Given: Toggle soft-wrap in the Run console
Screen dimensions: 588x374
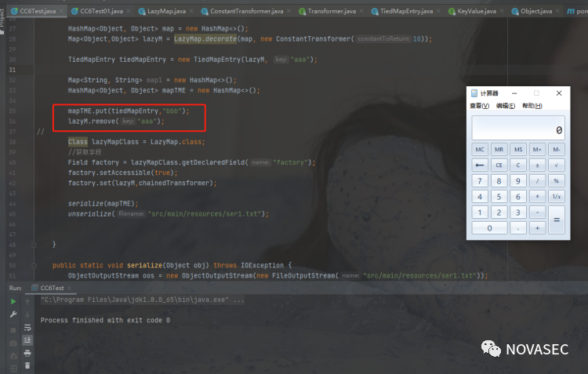Looking at the screenshot, I should 27,328.
